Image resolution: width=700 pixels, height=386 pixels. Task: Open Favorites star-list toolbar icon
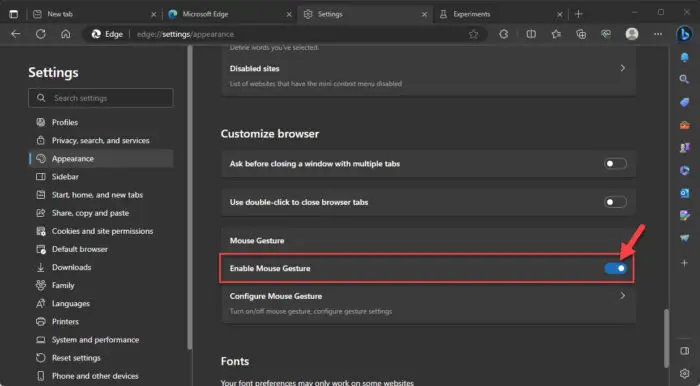(556, 34)
